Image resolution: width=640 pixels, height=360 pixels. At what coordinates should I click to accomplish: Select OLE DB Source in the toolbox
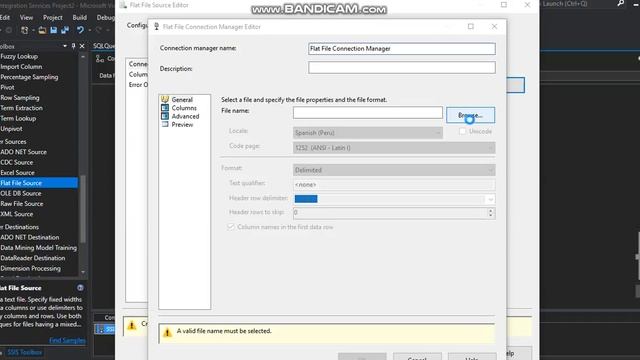coord(20,193)
